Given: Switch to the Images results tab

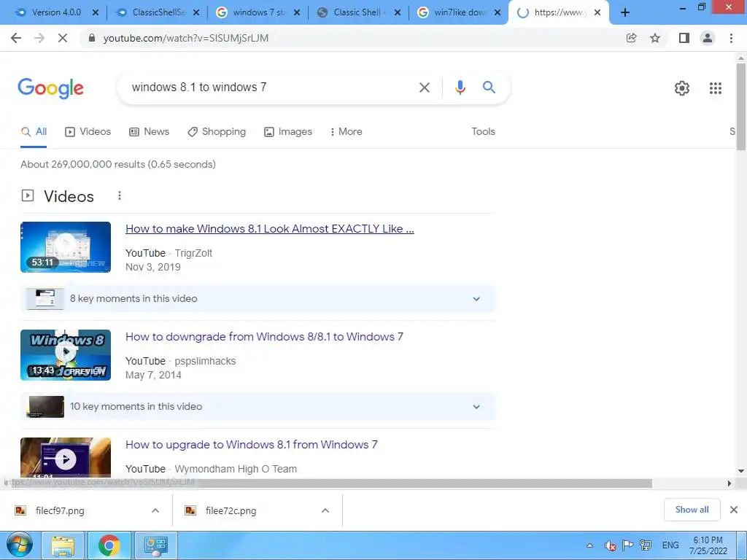Looking at the screenshot, I should pos(288,132).
